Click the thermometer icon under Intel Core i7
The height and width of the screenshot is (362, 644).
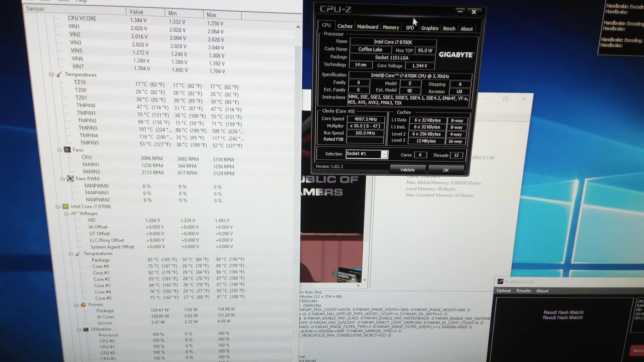click(77, 253)
